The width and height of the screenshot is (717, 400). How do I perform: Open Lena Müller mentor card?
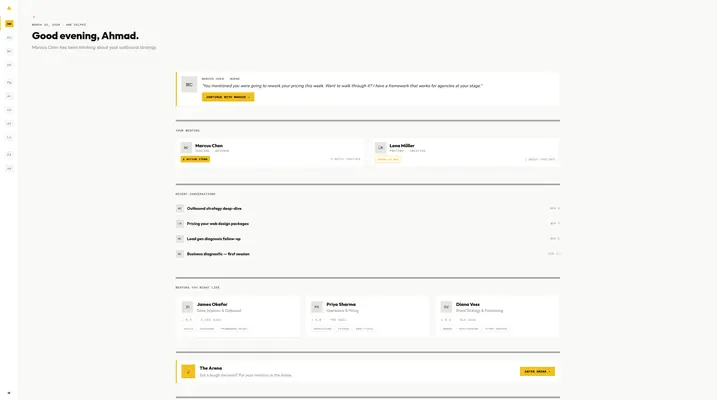coord(465,152)
